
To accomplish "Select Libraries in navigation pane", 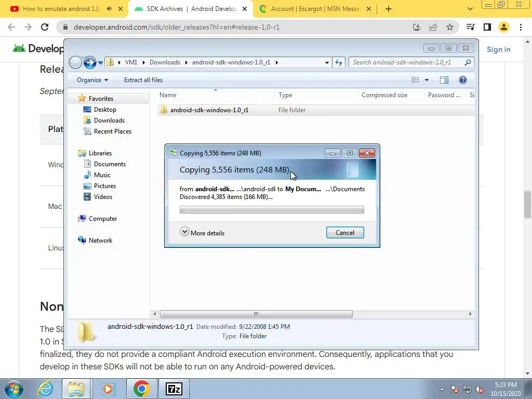I will click(100, 153).
